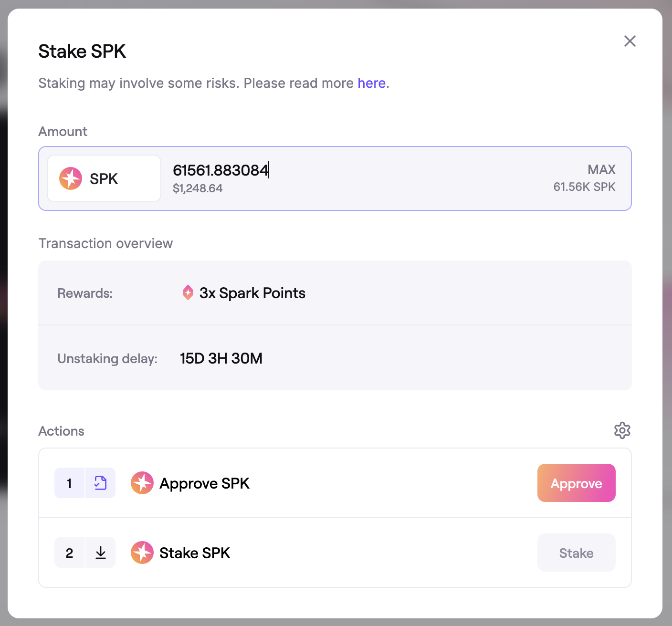Viewport: 672px width, 626px height.
Task: Click the Spark Points gem icon
Action: coord(188,292)
